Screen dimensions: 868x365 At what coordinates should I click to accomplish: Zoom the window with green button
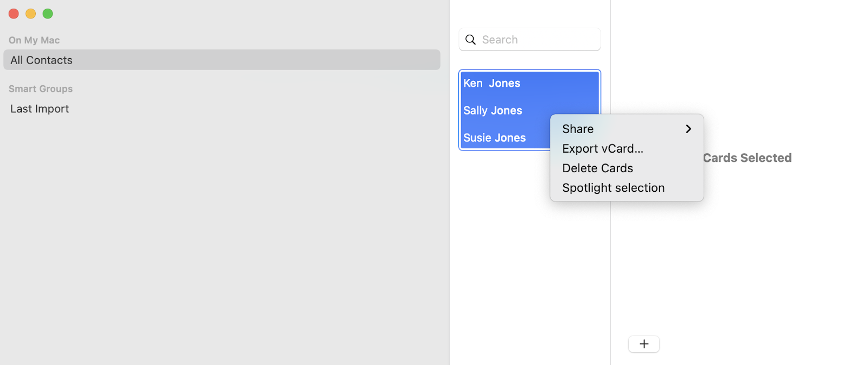click(48, 14)
